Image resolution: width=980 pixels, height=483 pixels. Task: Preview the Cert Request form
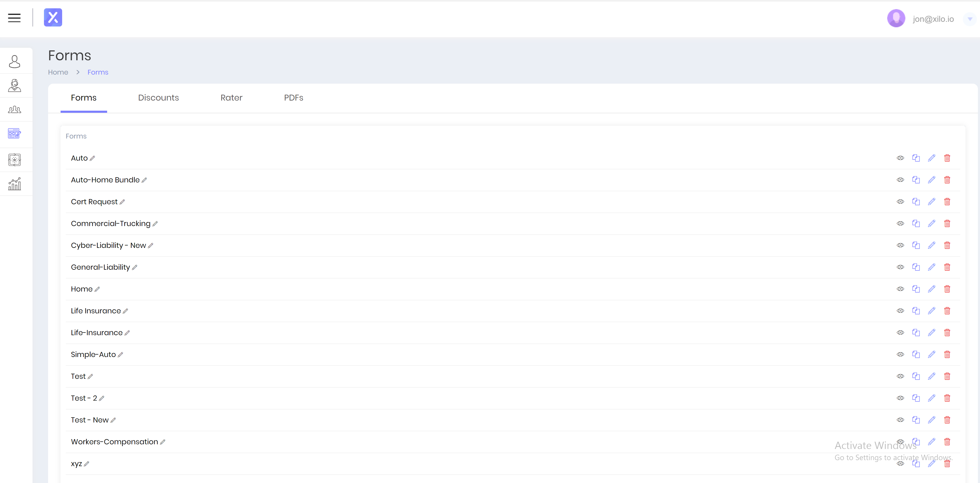[900, 202]
